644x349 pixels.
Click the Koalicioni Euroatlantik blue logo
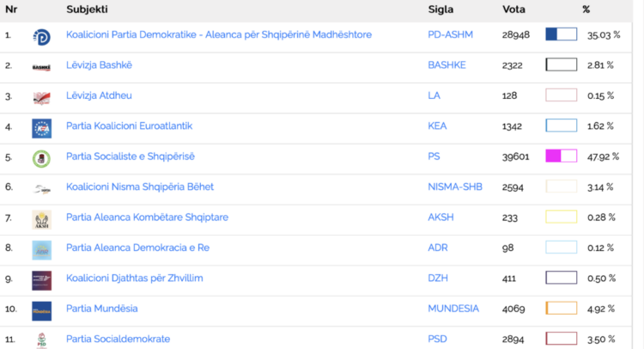[41, 128]
